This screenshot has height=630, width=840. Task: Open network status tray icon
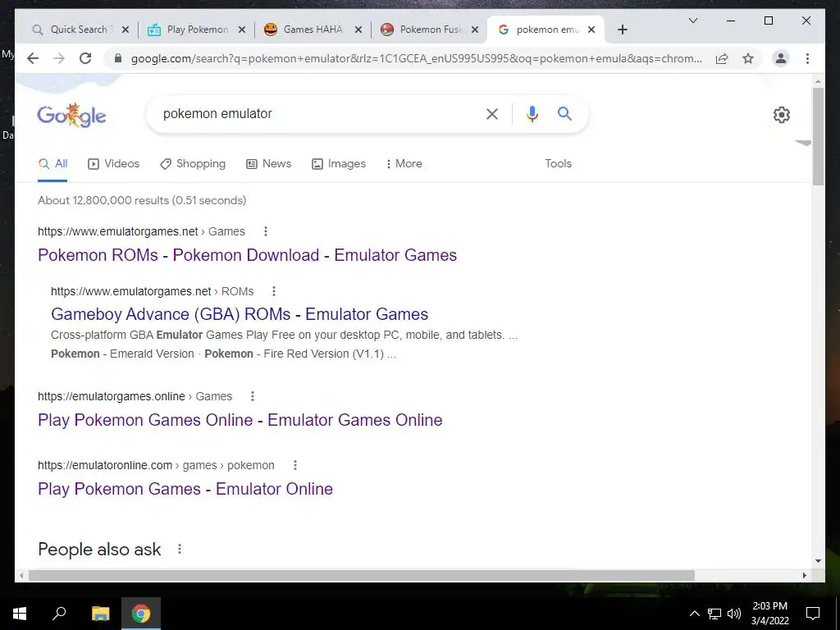point(714,614)
